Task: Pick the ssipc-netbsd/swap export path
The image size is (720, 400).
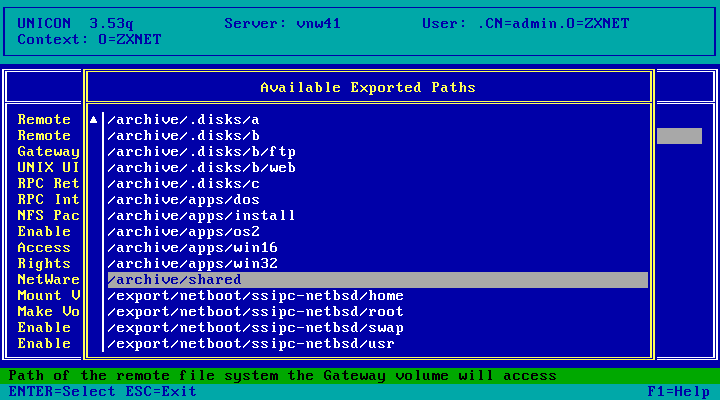Action: pyautogui.click(x=377, y=328)
